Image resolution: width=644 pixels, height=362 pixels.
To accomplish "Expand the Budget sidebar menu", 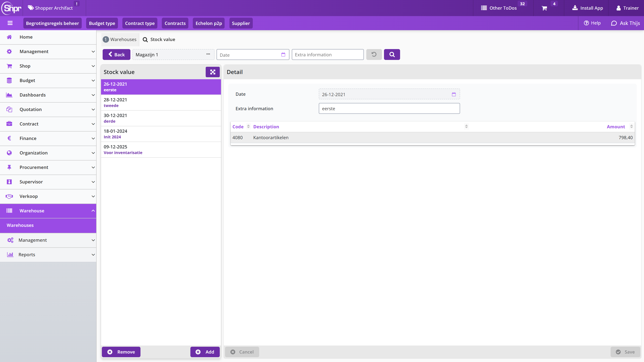I will pyautogui.click(x=48, y=80).
